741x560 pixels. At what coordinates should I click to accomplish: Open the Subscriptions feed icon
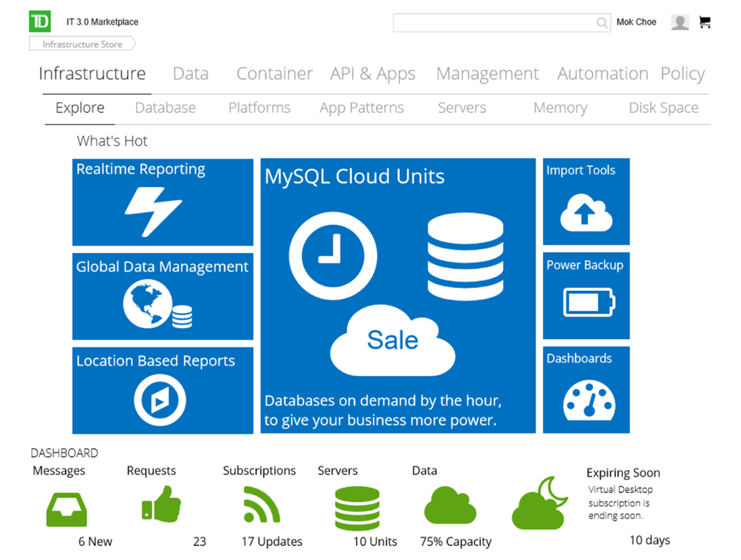[261, 504]
